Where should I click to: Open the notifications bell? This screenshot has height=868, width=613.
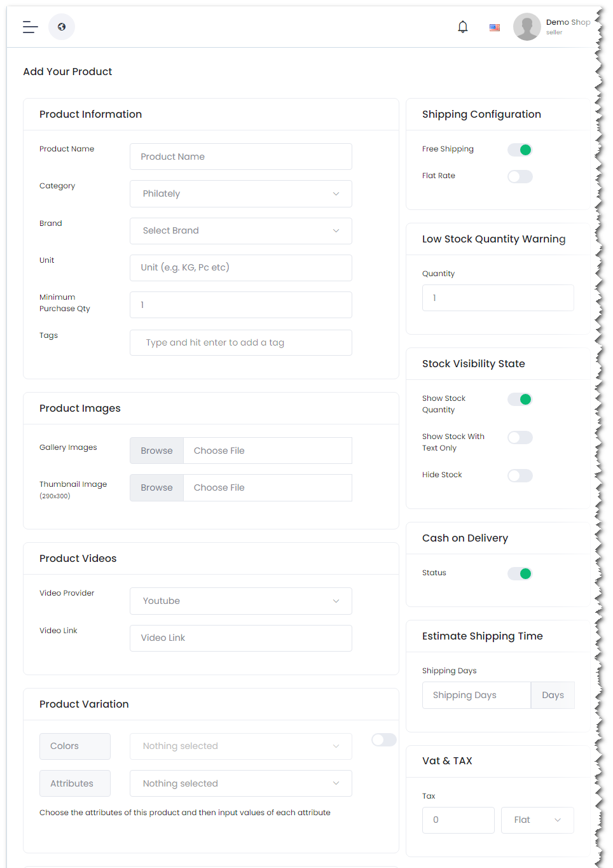[x=463, y=27]
